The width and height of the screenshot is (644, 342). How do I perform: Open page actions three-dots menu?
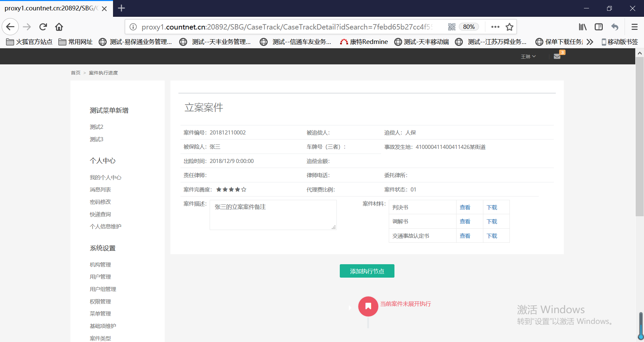(x=495, y=27)
